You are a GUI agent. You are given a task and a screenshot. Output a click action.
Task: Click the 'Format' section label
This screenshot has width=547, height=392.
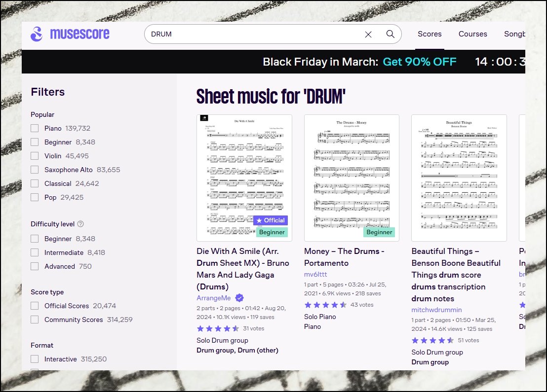click(42, 345)
